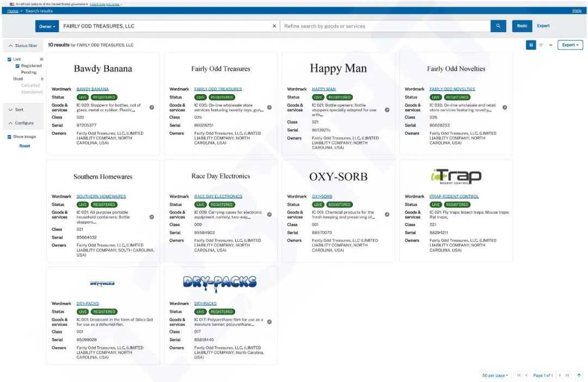
Task: Expand goods info icon on OXY-SORB card
Action: tap(387, 215)
